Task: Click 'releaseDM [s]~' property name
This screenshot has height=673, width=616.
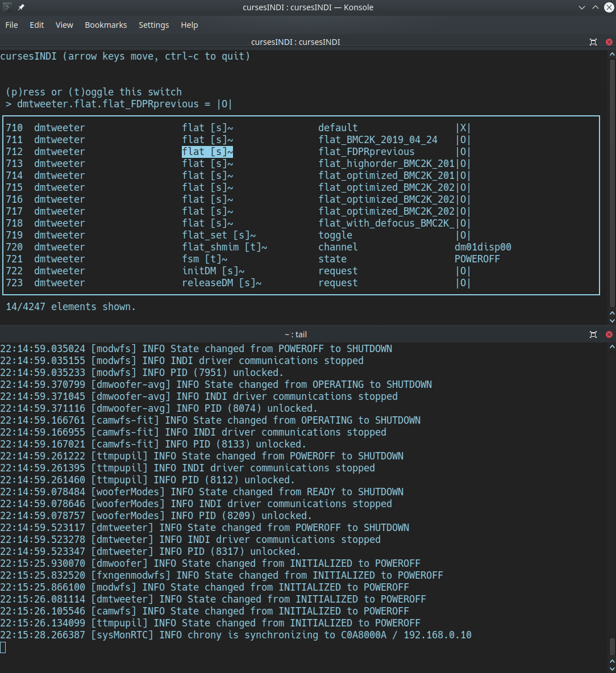Action: [222, 283]
